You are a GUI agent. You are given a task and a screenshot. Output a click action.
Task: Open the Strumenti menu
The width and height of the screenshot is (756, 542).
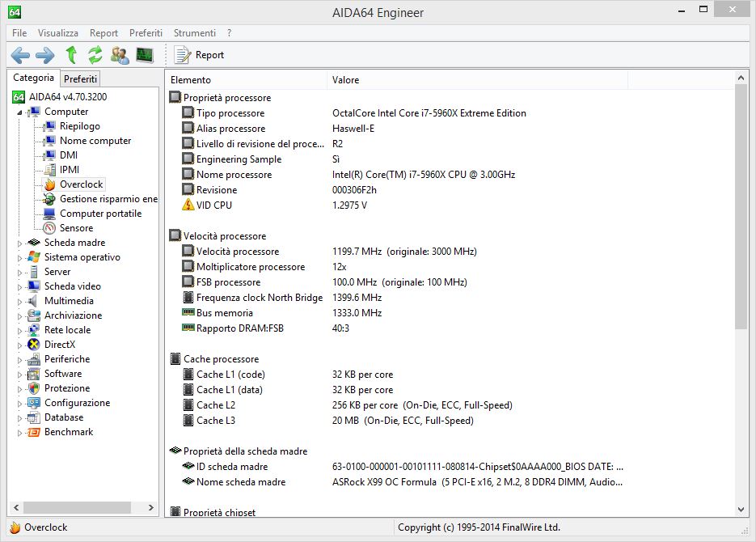coord(194,33)
